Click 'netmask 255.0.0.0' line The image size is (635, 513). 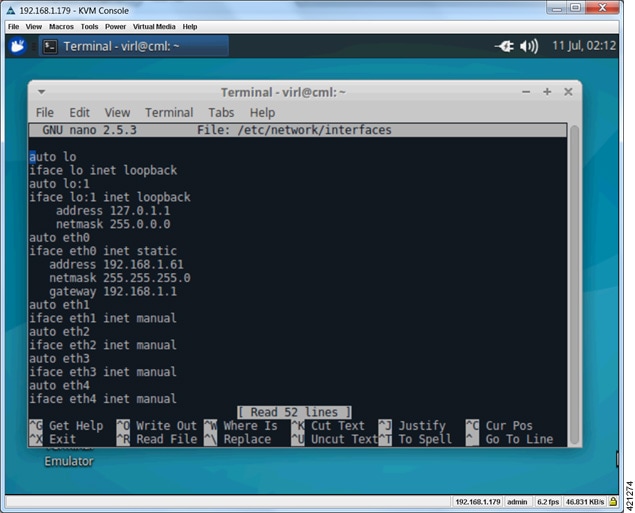coord(113,224)
